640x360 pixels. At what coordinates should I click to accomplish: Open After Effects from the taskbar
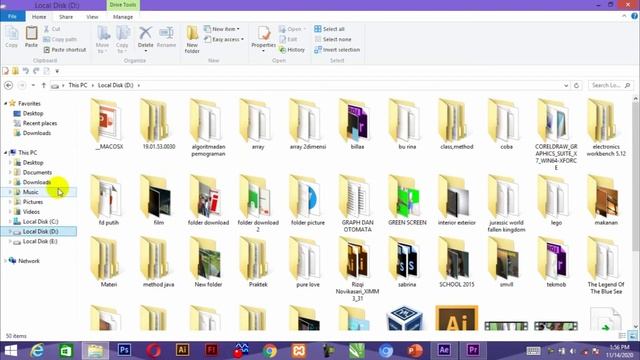(444, 350)
